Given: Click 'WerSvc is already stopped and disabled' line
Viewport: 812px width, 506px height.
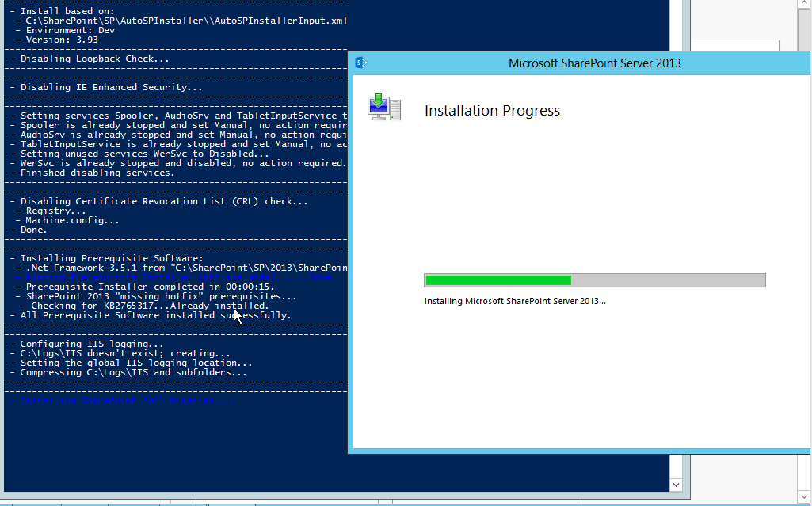Looking at the screenshot, I should coord(178,163).
